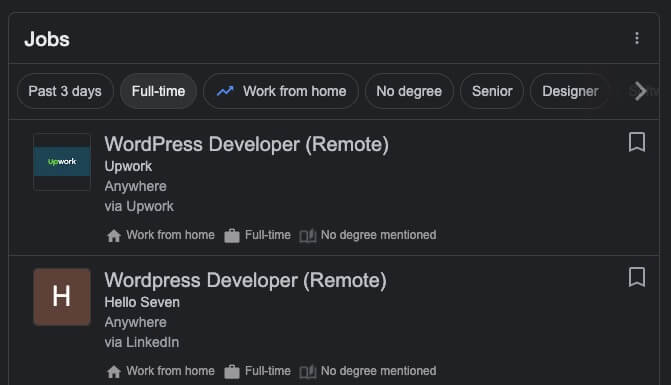Click the briefcase icon in Hello Seven listing
The image size is (671, 385).
tap(232, 372)
